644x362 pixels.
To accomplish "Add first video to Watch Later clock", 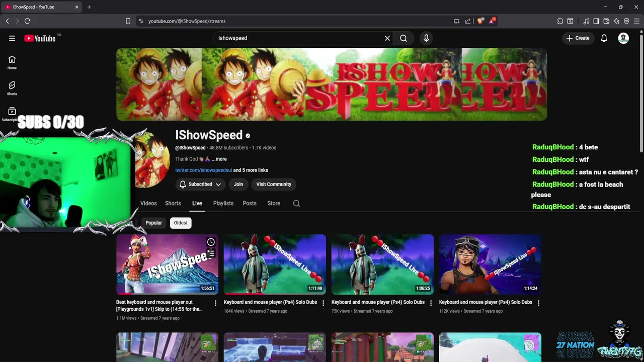I will coord(211,242).
